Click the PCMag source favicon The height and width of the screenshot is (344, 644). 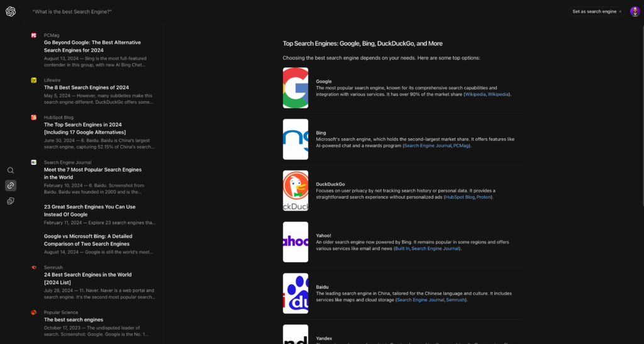pos(34,35)
